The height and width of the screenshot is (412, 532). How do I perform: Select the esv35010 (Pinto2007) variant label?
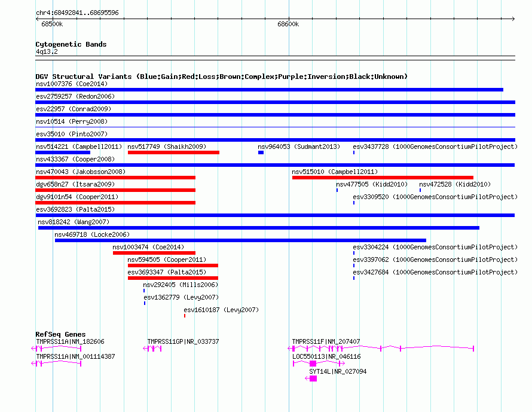coord(72,134)
